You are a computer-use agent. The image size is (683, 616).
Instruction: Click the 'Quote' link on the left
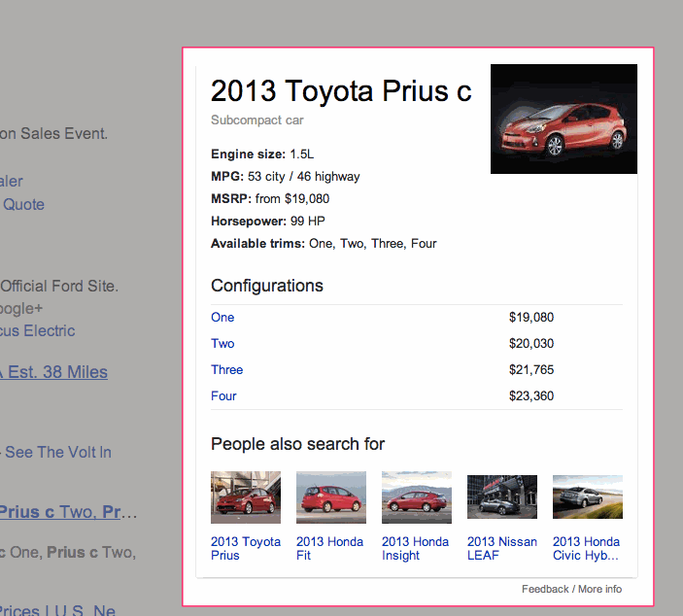coord(23,204)
